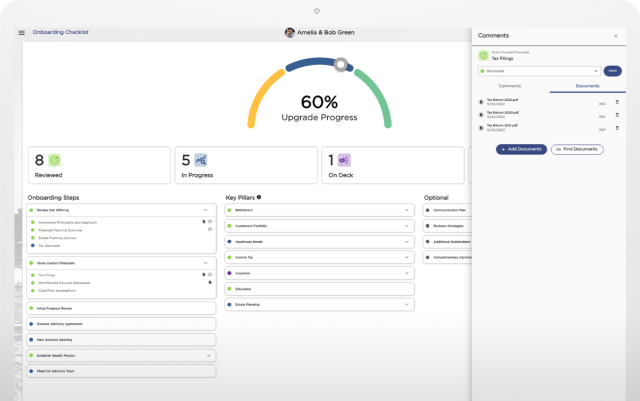Open the 5 In Progress card
This screenshot has height=401, width=640.
pos(246,165)
